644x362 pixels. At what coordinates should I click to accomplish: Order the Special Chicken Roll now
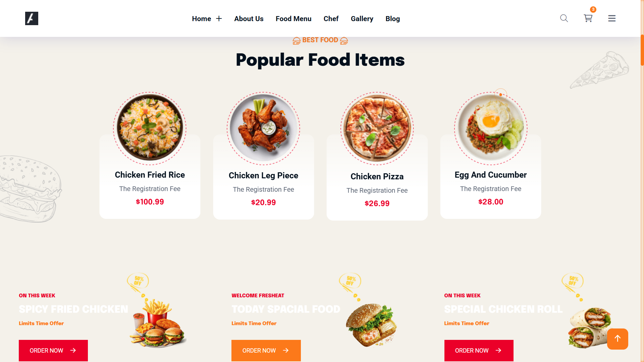(479, 350)
